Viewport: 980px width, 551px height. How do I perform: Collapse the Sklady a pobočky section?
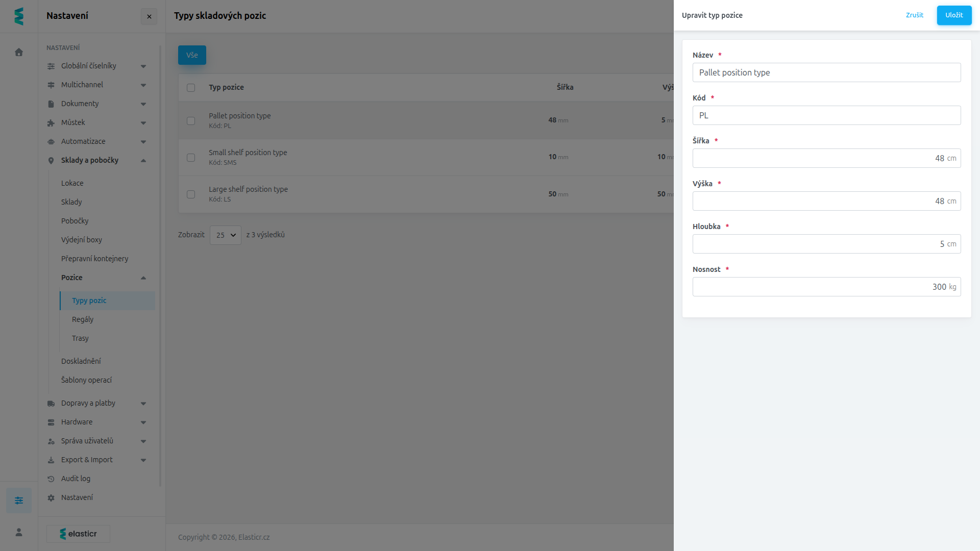point(96,160)
